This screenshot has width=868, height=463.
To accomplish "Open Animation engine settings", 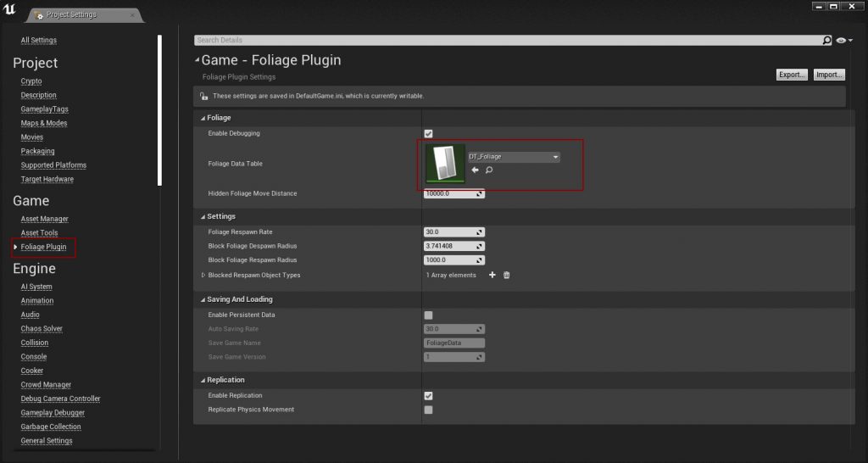I will (37, 301).
